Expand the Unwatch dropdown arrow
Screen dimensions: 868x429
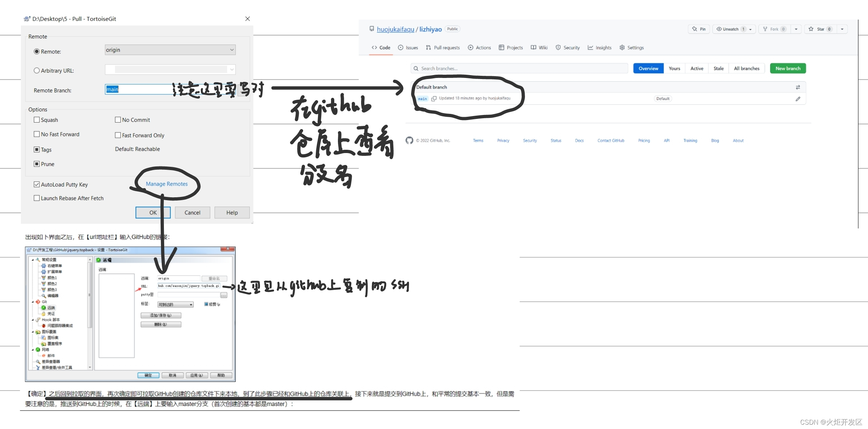coord(751,29)
